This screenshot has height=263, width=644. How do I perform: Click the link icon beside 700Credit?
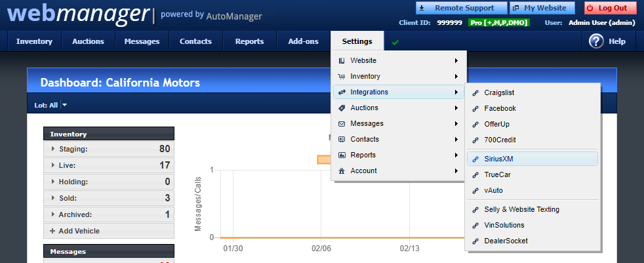[x=475, y=140]
